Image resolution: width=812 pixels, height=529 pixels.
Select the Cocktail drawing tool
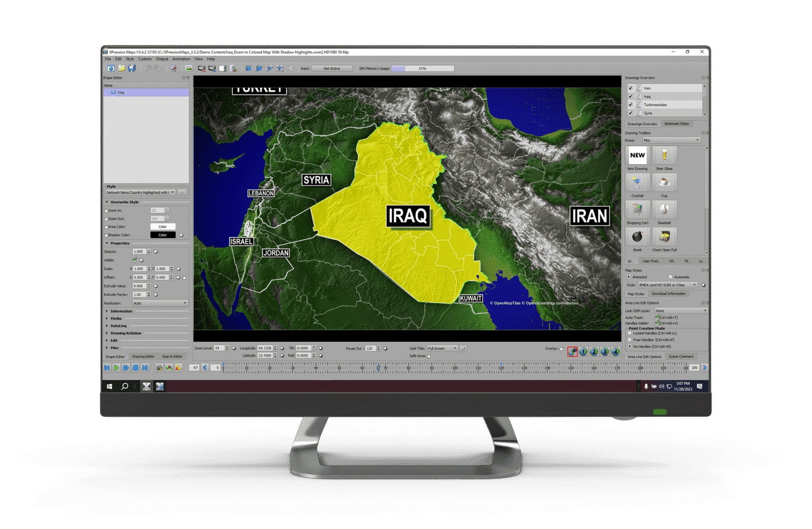pyautogui.click(x=638, y=182)
